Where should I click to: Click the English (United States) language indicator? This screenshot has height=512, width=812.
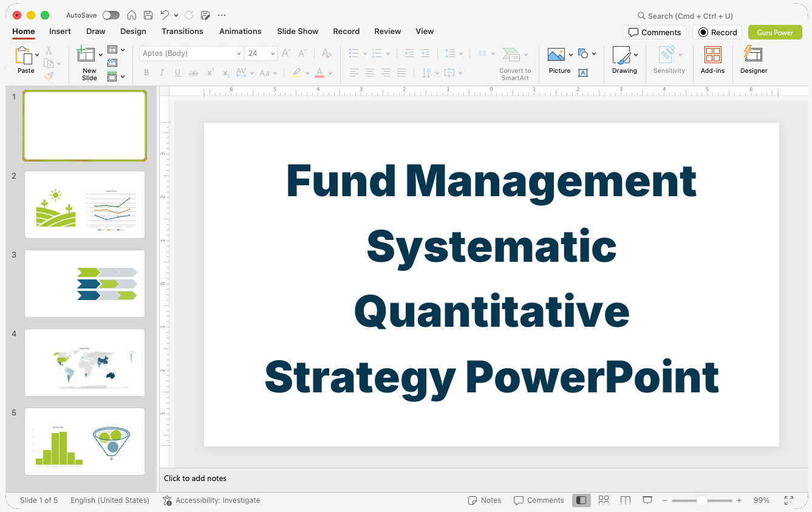tap(110, 500)
